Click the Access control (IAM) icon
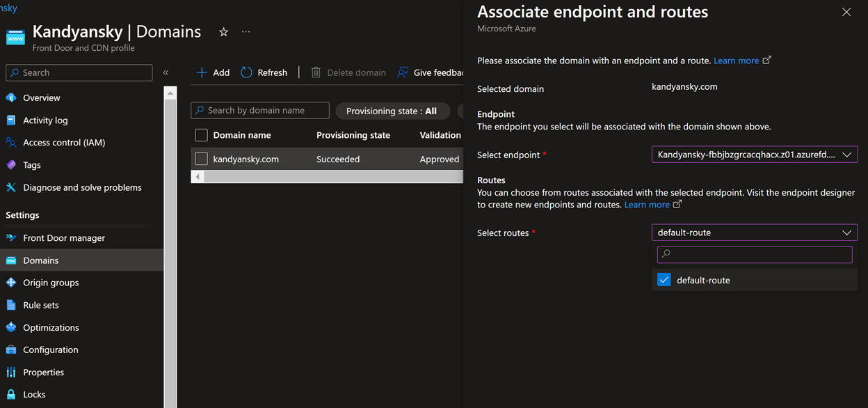Viewport: 868px width, 408px height. (11, 143)
